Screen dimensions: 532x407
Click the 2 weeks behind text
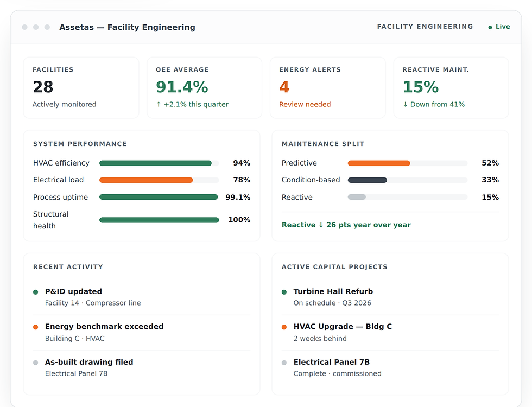pos(320,339)
